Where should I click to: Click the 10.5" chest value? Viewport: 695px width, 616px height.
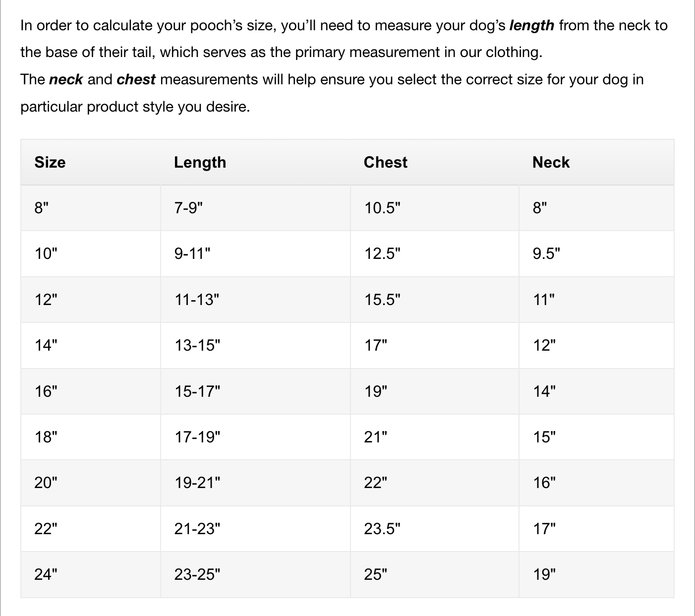pyautogui.click(x=382, y=208)
